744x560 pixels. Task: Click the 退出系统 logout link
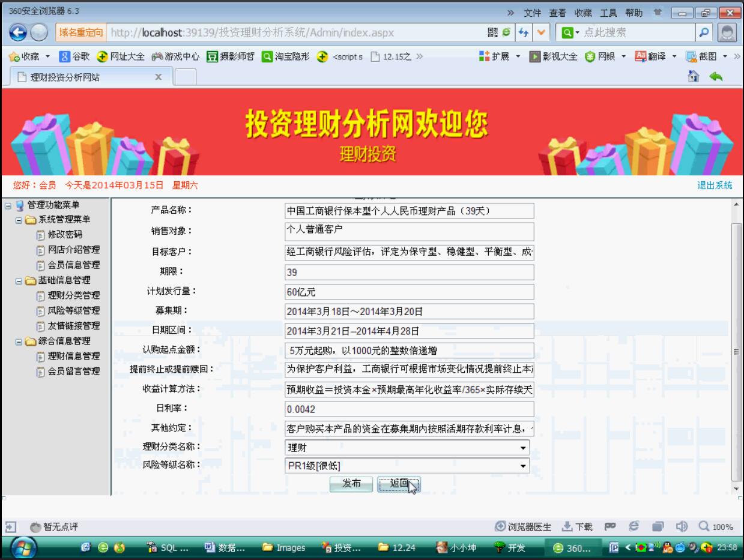pyautogui.click(x=715, y=185)
